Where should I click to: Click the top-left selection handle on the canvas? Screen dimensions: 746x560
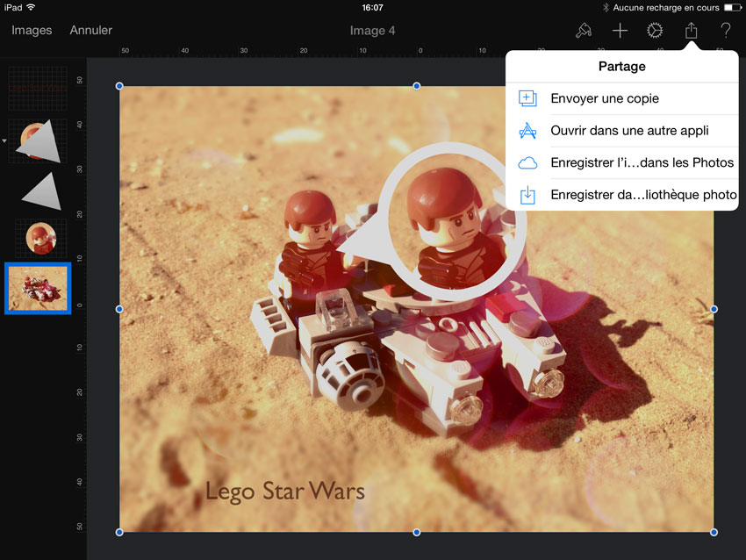coord(119,86)
